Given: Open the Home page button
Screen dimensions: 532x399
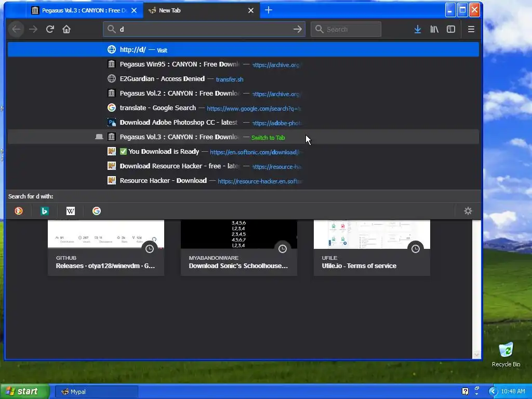Looking at the screenshot, I should [66, 29].
